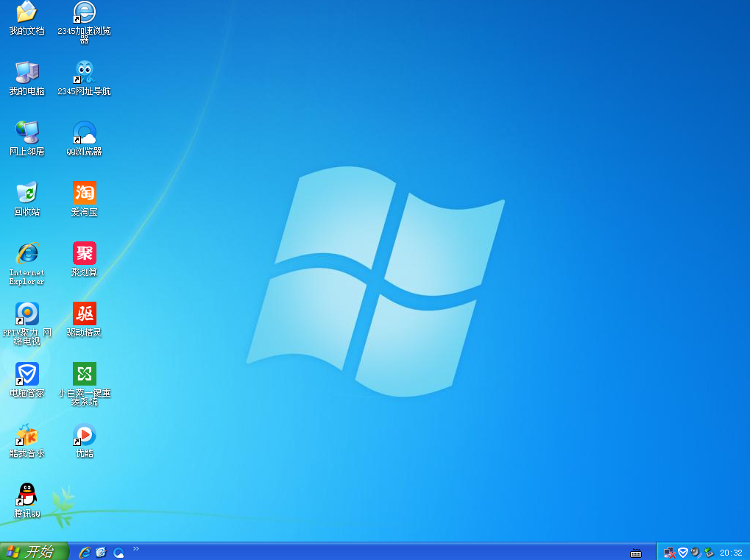750x560 pixels.
Task: Click the second quick launch icon beside IE
Action: 102,553
